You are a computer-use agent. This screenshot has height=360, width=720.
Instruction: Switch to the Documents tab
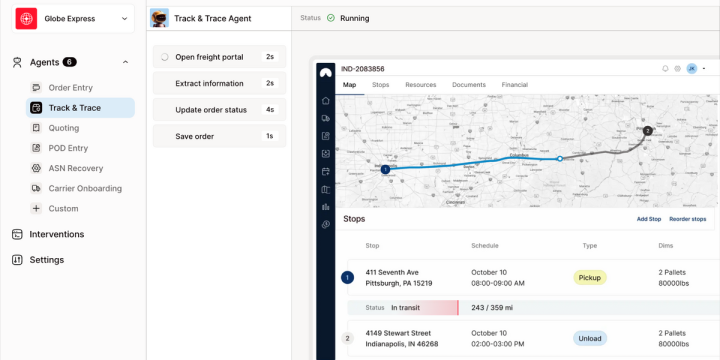pyautogui.click(x=469, y=85)
